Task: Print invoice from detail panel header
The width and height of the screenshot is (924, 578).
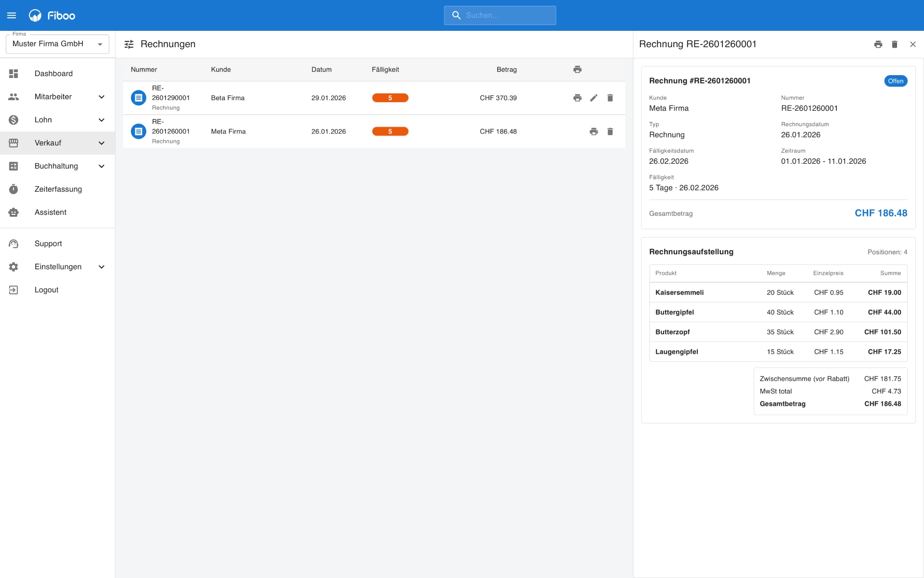Action: click(878, 44)
